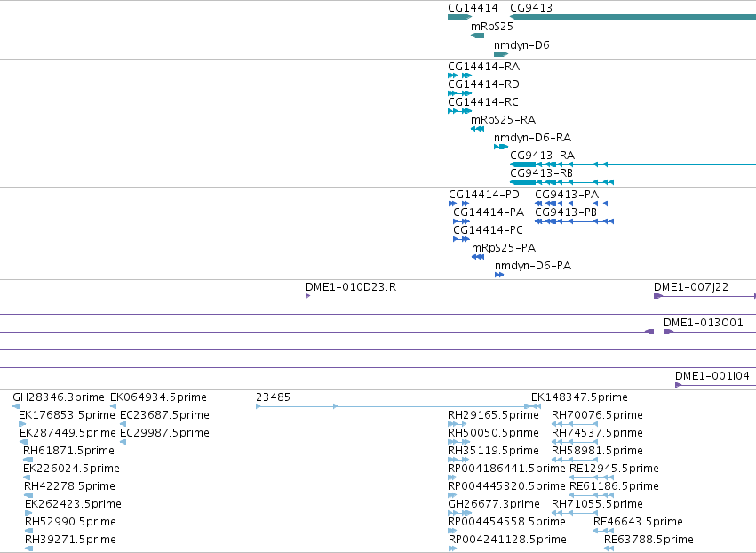756x553 pixels.
Task: Click the CG9413-RB transcript label
Action: [x=541, y=173]
